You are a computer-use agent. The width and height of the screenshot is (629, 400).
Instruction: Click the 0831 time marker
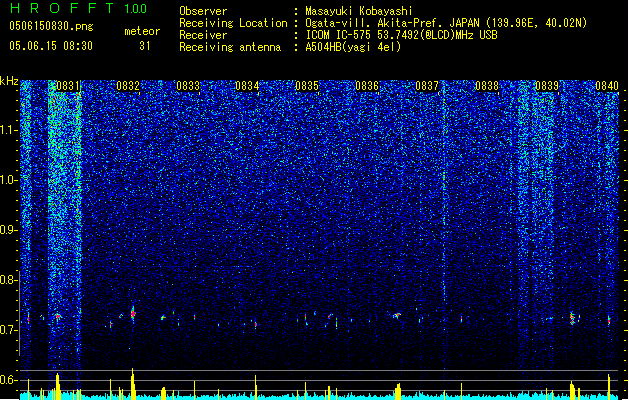click(x=68, y=86)
